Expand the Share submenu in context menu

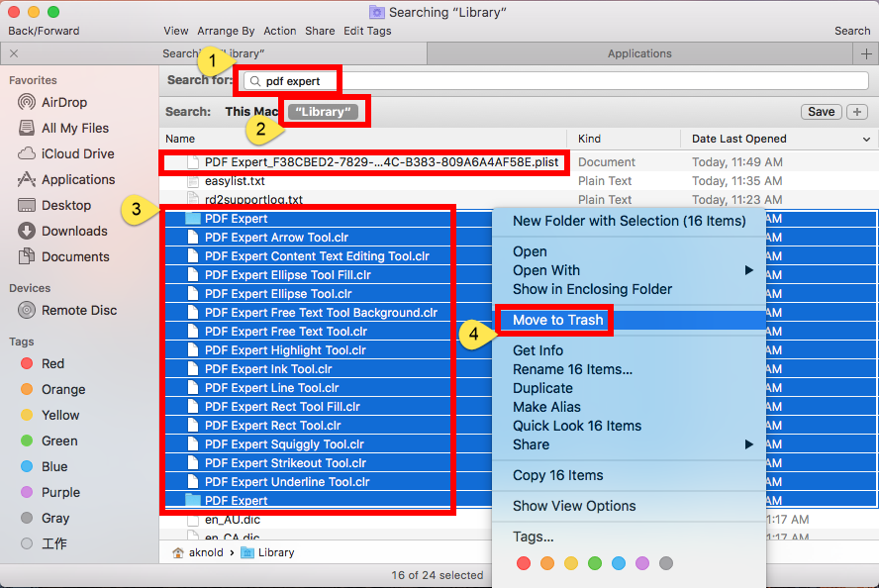click(x=531, y=444)
